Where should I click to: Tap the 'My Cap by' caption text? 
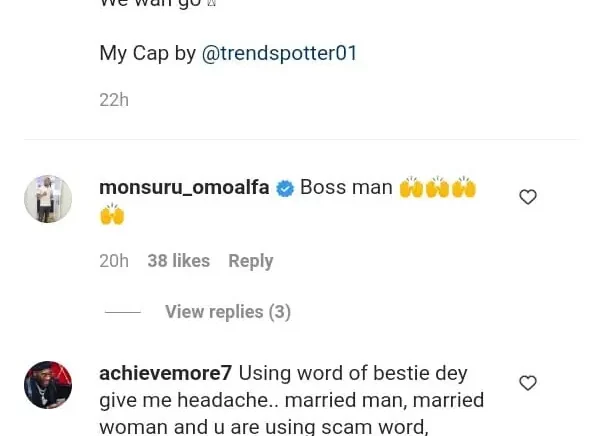click(x=147, y=53)
